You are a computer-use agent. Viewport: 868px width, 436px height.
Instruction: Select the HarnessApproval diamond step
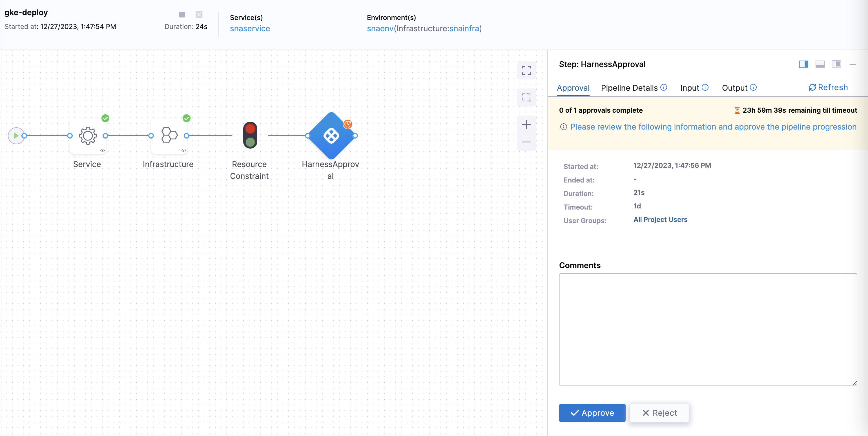click(x=331, y=136)
